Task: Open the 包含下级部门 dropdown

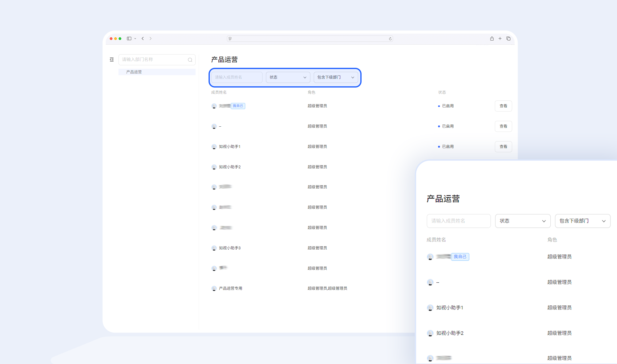Action: click(x=336, y=77)
